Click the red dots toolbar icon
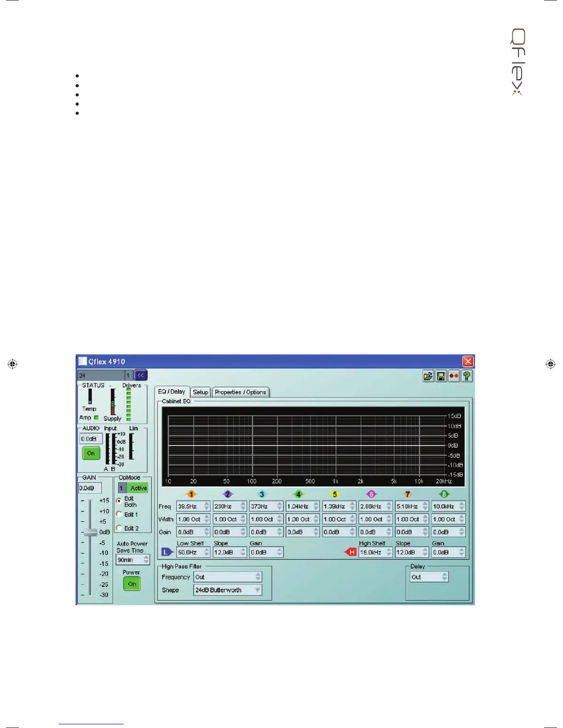Image resolution: width=563 pixels, height=728 pixels. coord(454,376)
